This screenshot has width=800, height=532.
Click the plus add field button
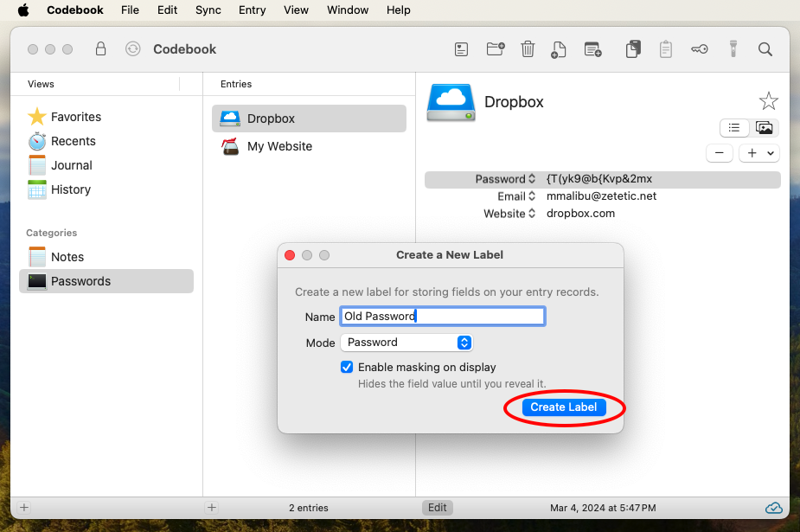[x=752, y=153]
